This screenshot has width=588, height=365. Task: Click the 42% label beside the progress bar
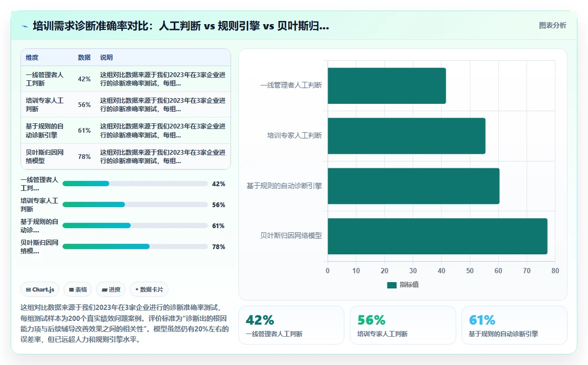[218, 184]
